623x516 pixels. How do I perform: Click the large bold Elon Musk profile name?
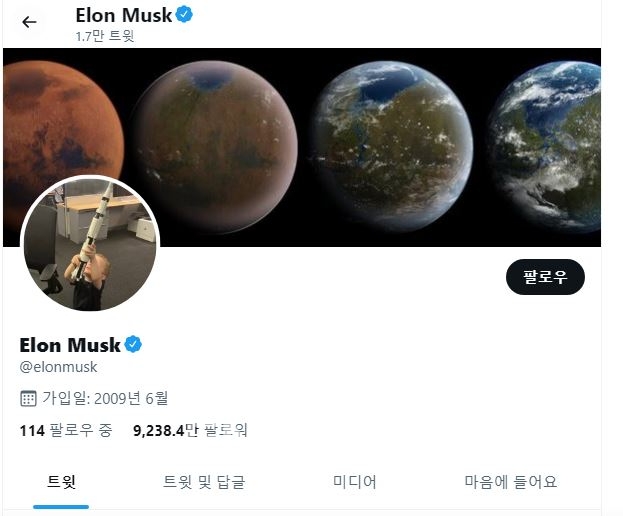click(x=70, y=345)
